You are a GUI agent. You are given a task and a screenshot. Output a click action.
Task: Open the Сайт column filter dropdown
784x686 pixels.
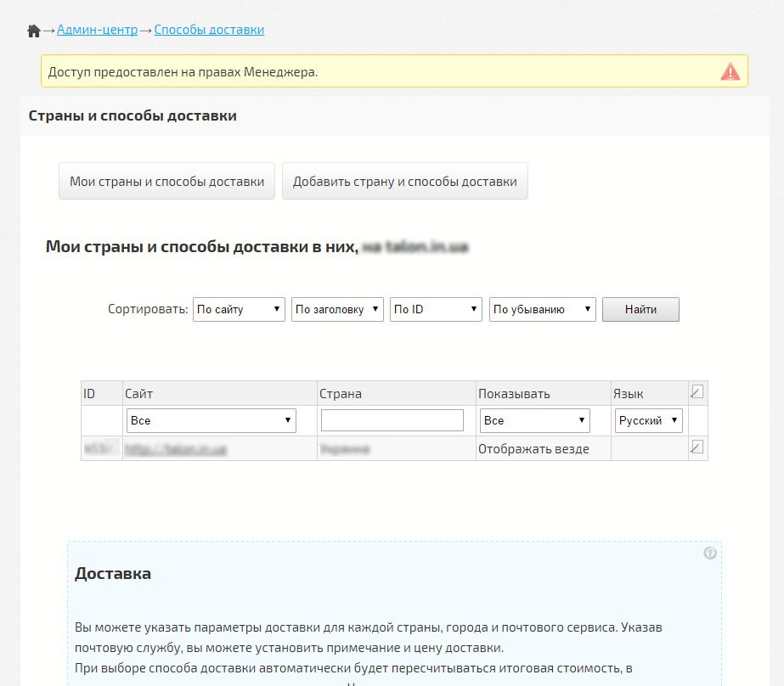click(211, 420)
